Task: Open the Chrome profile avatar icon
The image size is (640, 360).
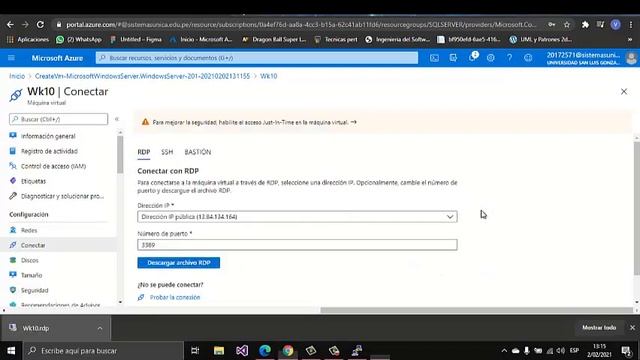Action: click(x=616, y=24)
